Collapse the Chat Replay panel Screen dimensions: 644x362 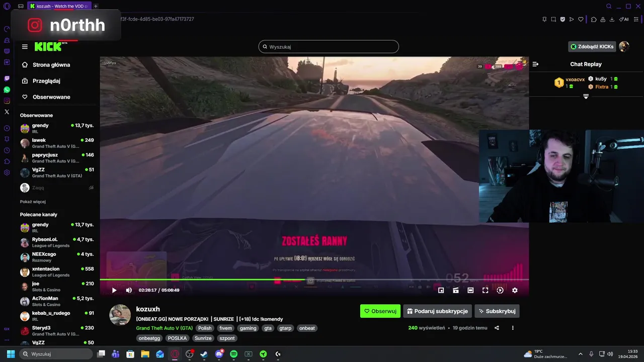click(535, 64)
